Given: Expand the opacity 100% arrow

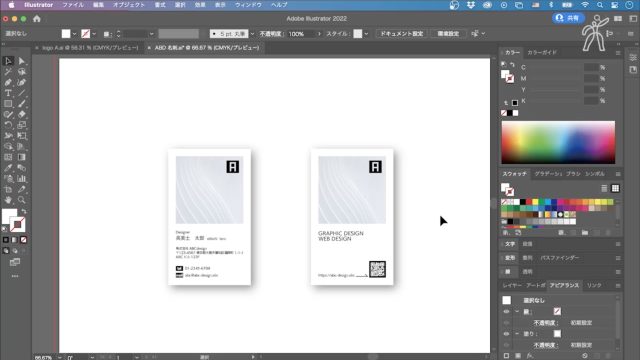Looking at the screenshot, I should click(319, 34).
